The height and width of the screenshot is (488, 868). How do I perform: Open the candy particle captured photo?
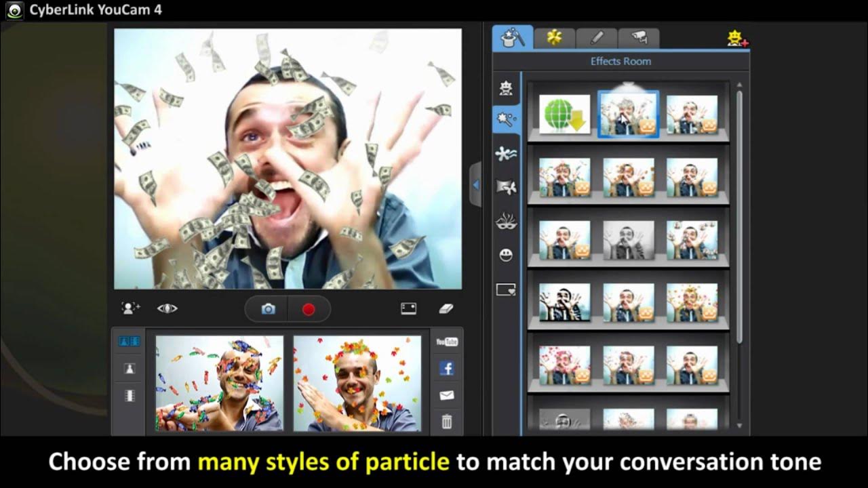pyautogui.click(x=220, y=383)
